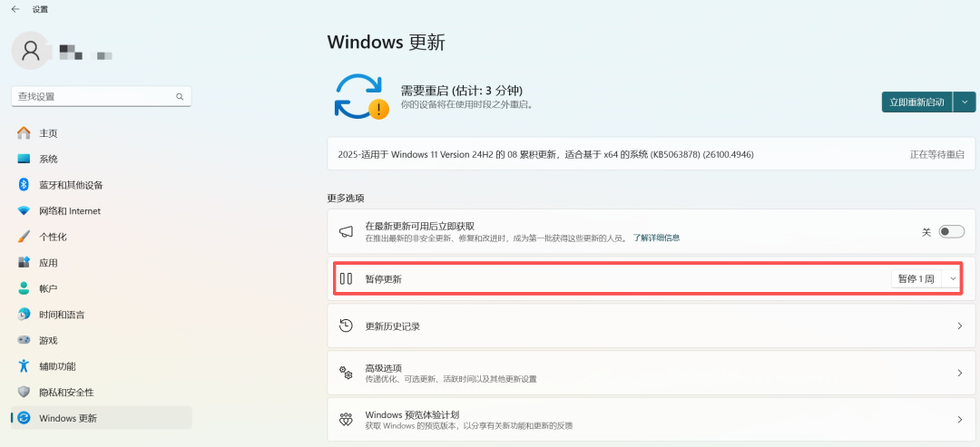Open 高级选项 via its right chevron
The height and width of the screenshot is (447, 980).
tap(960, 373)
